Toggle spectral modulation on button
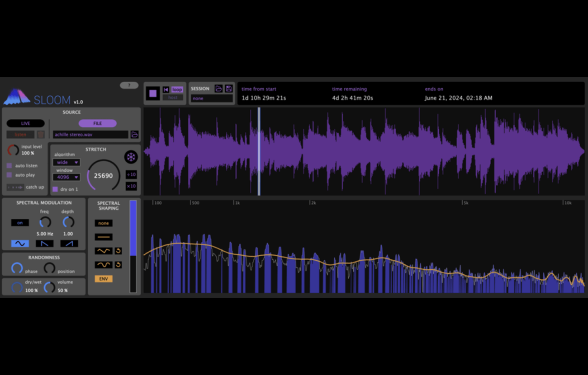Viewport: 588px width, 375px height. pos(20,223)
